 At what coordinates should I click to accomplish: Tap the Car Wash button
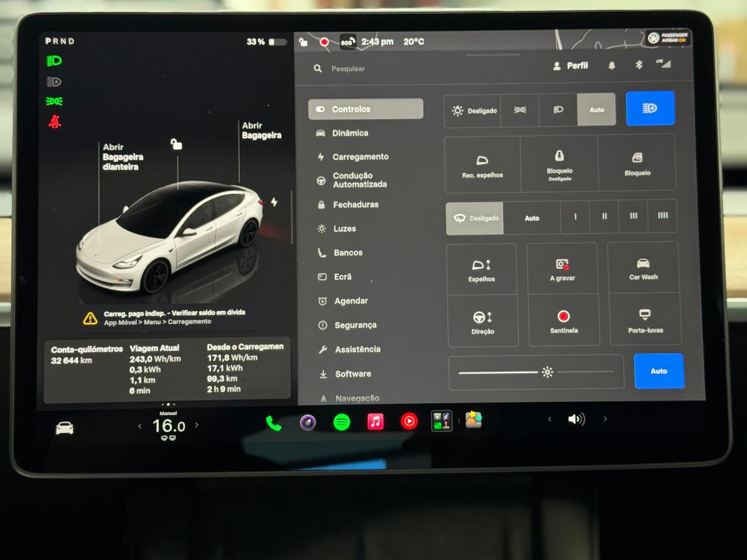coord(643,268)
